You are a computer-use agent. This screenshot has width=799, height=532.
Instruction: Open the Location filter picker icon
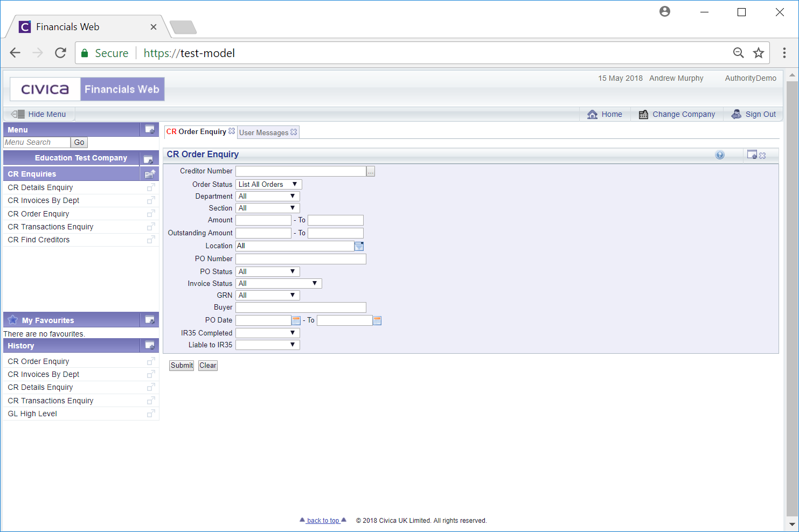(359, 246)
